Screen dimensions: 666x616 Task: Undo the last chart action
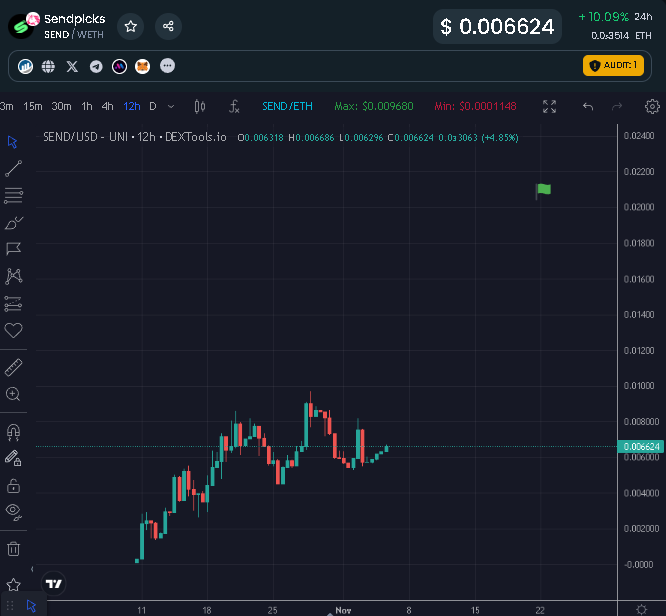click(x=588, y=106)
